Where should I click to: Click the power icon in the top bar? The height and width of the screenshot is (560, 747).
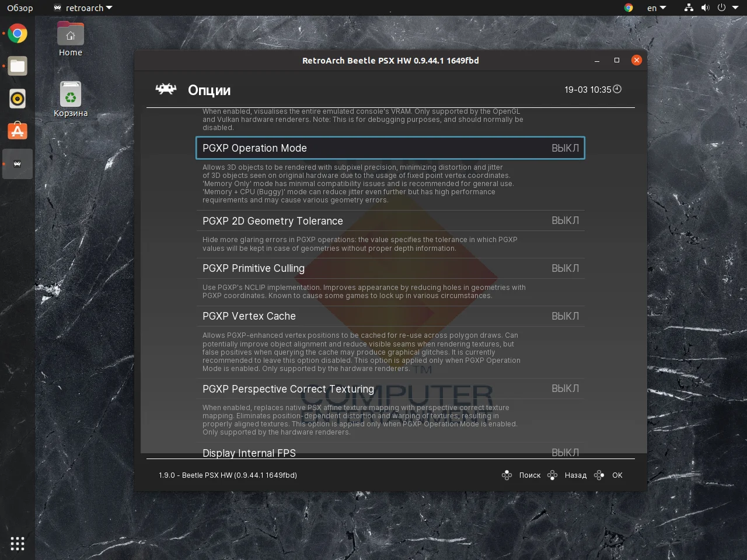[x=721, y=8]
